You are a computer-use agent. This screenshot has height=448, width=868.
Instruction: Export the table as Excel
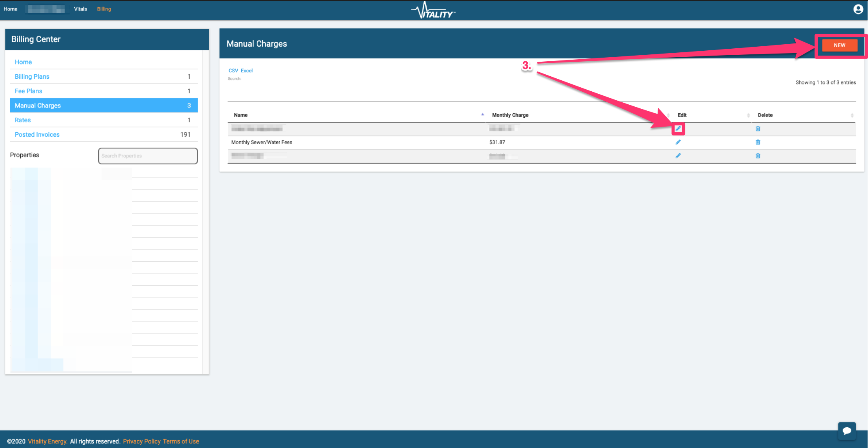[247, 70]
